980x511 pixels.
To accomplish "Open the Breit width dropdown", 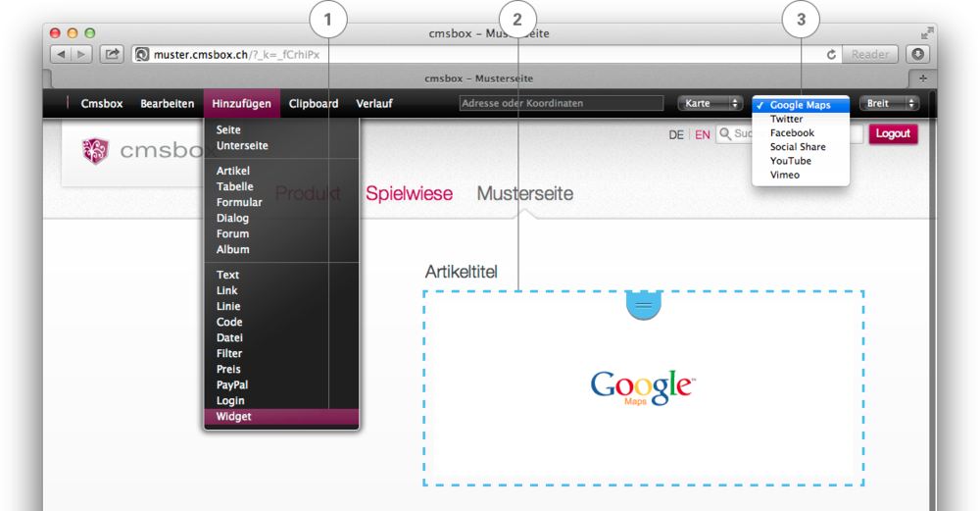I will click(890, 103).
